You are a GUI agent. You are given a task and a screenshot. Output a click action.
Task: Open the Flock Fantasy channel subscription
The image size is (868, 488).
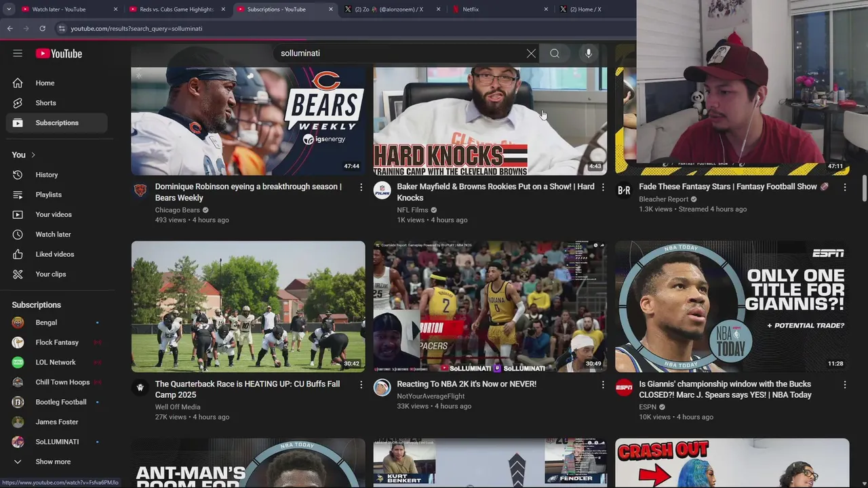pyautogui.click(x=57, y=342)
